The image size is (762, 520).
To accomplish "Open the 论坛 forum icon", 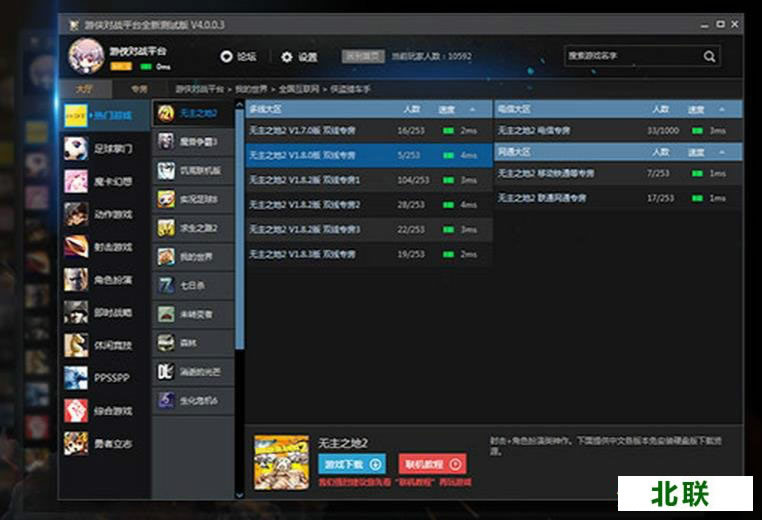I will [226, 57].
